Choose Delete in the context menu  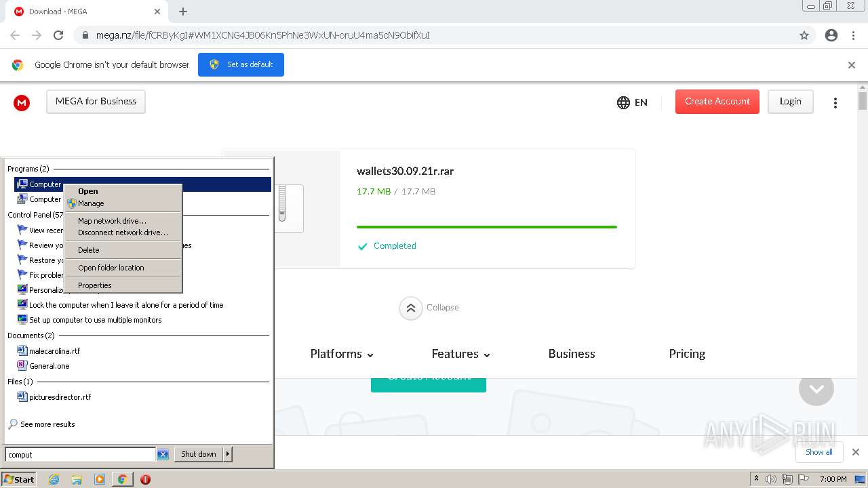123,250
